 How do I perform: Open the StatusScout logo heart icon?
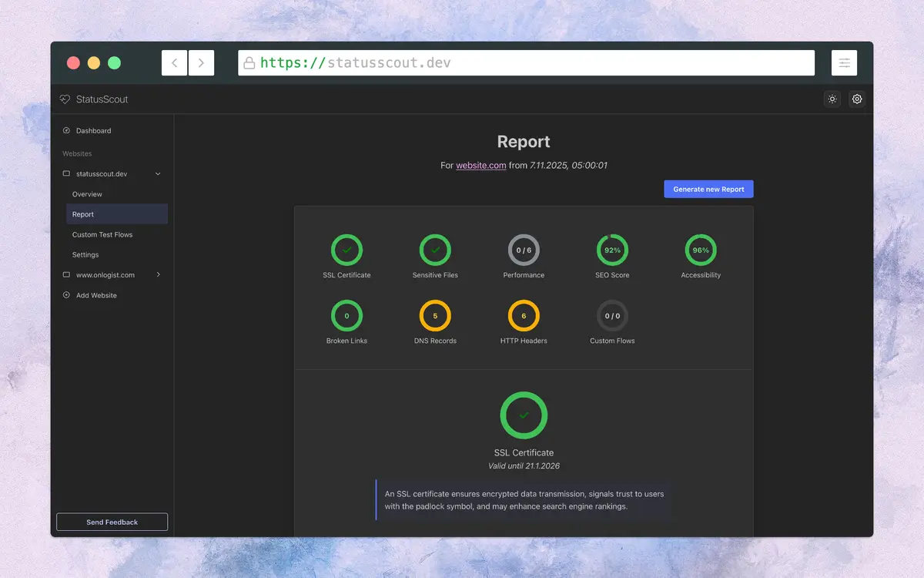point(65,99)
